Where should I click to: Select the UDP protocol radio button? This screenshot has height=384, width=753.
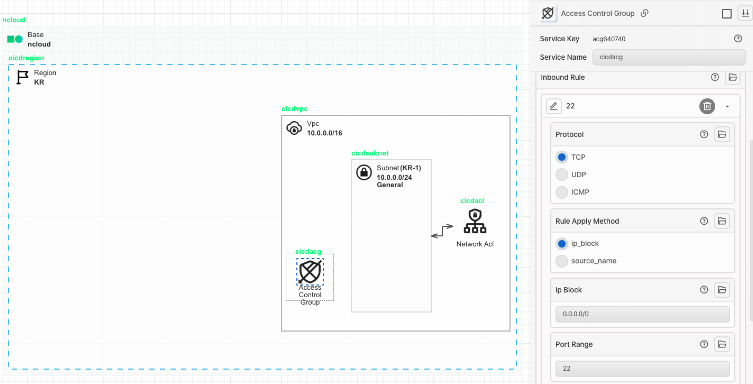click(x=561, y=174)
